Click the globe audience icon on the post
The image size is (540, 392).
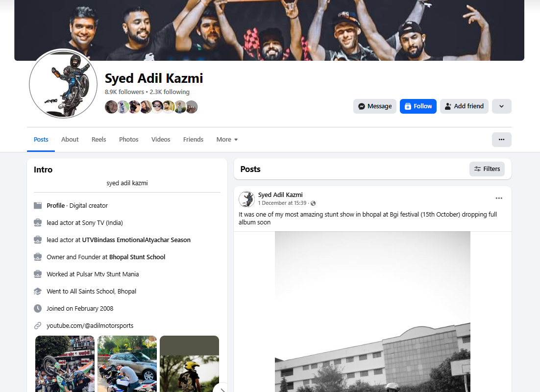[313, 203]
